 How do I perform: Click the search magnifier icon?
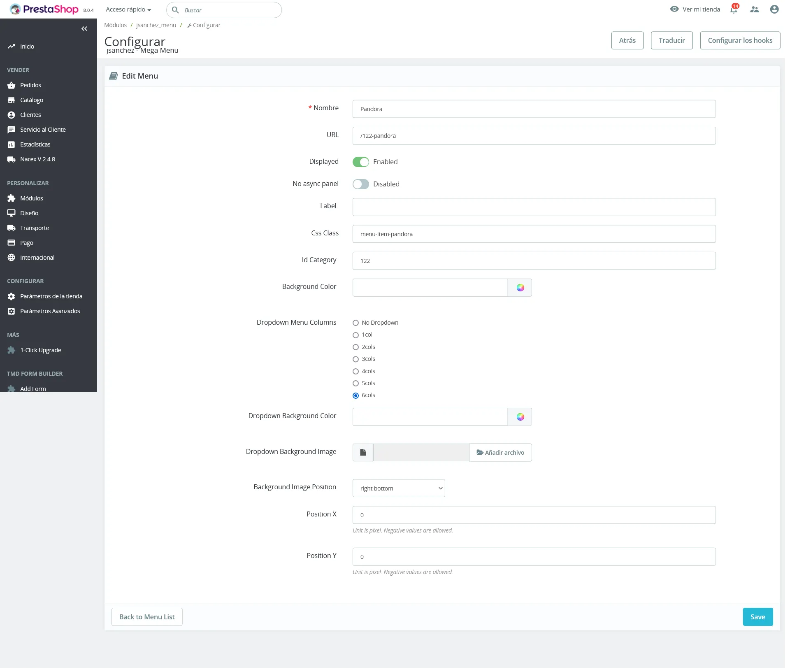click(x=175, y=10)
